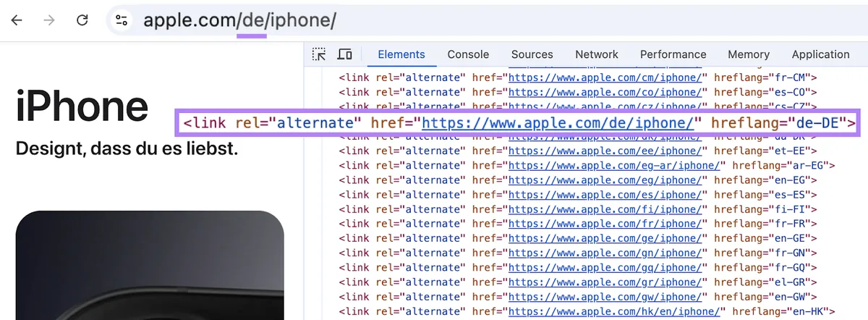Screen dimensions: 868x320
Task: Toggle the device toolbar icon
Action: pyautogui.click(x=345, y=54)
